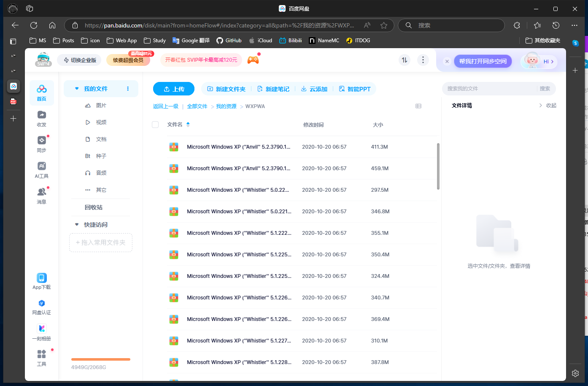
Task: Click the storage usage progress bar
Action: [101, 359]
